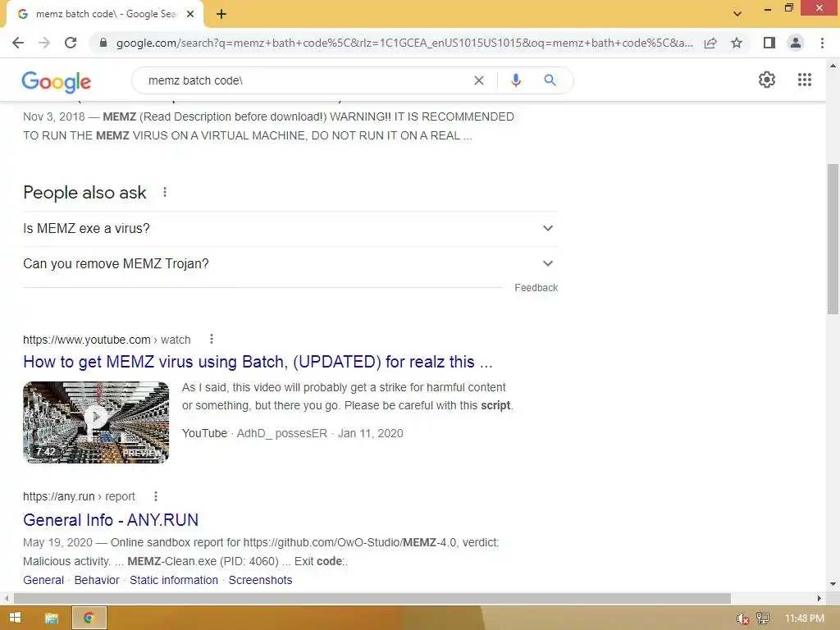Start voice search with the microphone
The image size is (840, 630).
[515, 80]
